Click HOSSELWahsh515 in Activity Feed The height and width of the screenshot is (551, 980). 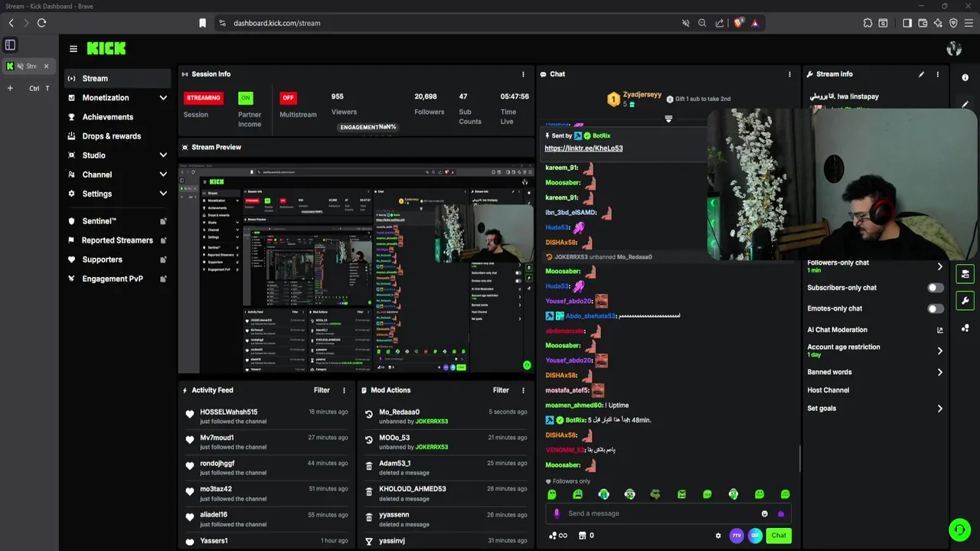click(x=229, y=412)
